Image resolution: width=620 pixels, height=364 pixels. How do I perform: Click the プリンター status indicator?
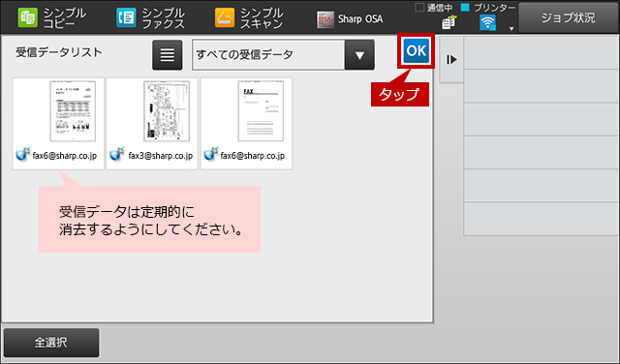(x=488, y=8)
